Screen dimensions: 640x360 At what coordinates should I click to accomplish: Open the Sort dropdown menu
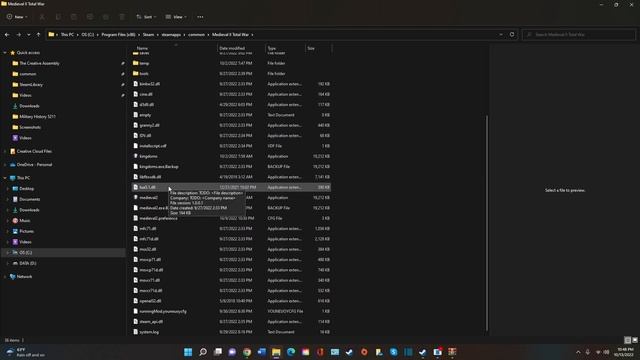(146, 17)
